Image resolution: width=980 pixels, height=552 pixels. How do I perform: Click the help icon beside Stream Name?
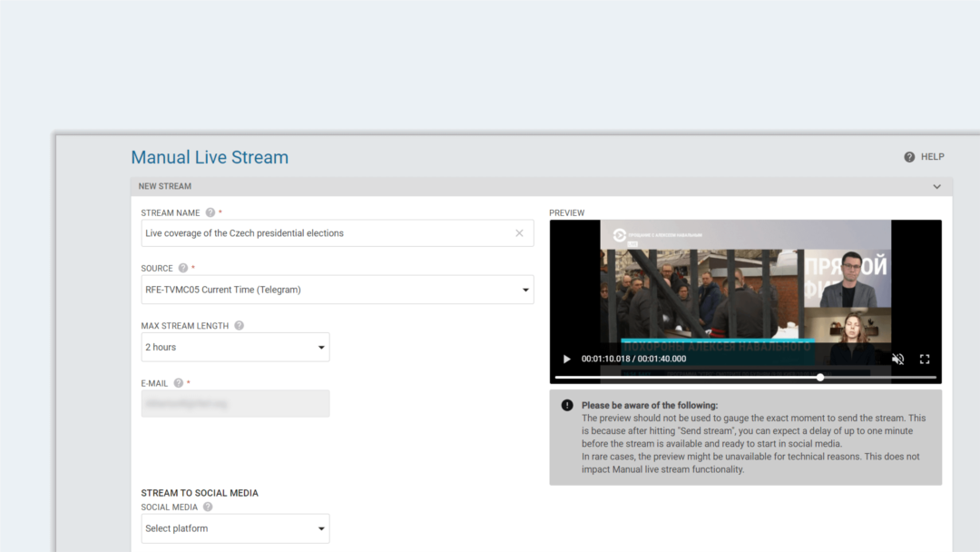click(x=211, y=212)
